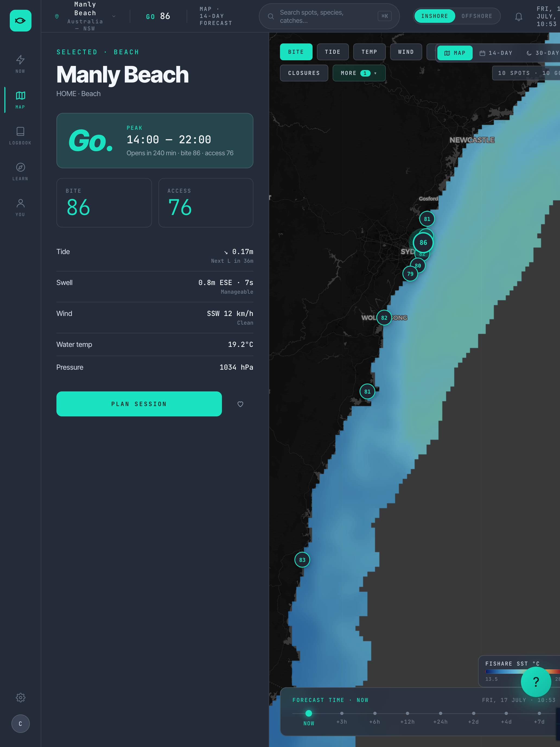Click the Pressure 1034 hPa row

pyautogui.click(x=155, y=367)
